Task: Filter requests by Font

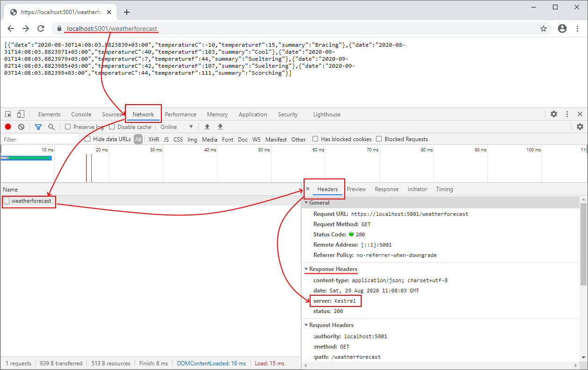Action: [x=228, y=139]
